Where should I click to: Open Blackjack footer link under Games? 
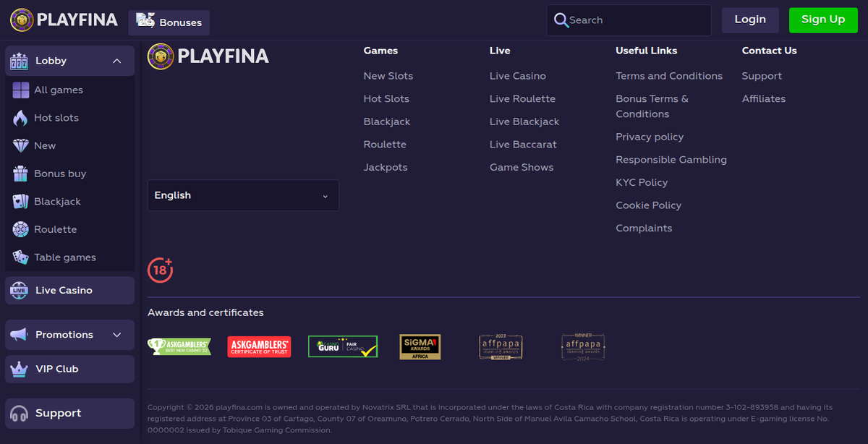pyautogui.click(x=387, y=121)
